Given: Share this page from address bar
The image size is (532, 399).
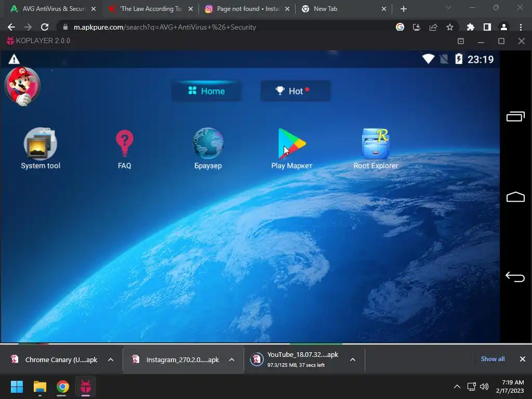Looking at the screenshot, I should click(433, 27).
